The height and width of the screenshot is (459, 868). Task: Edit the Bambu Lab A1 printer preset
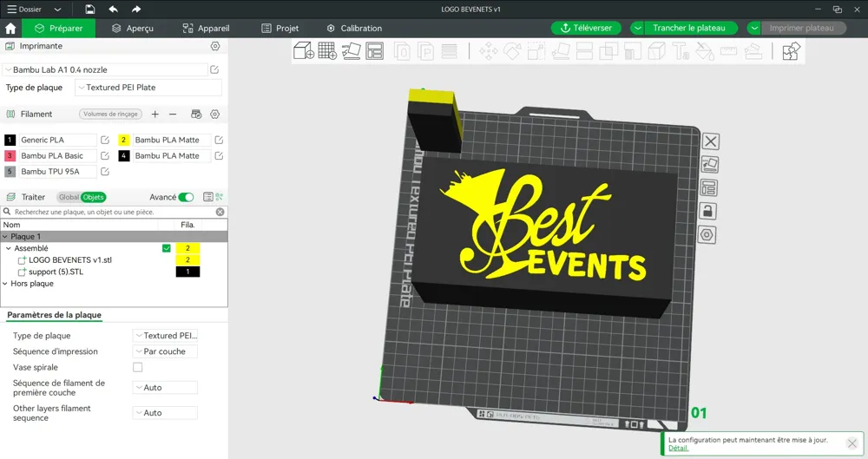pyautogui.click(x=214, y=69)
